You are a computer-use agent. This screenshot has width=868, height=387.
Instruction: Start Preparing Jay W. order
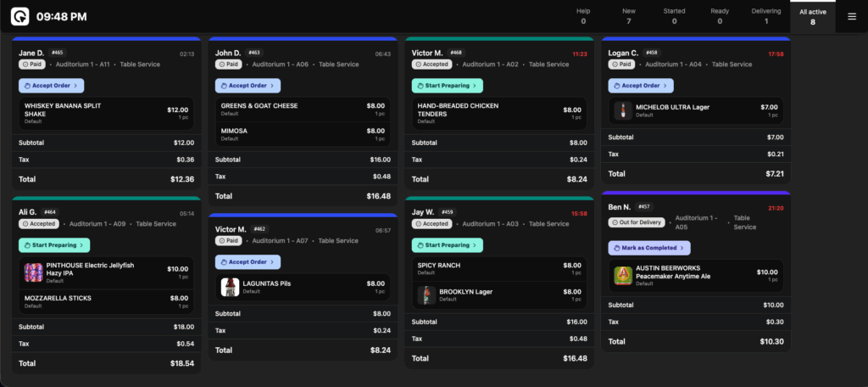click(x=447, y=245)
